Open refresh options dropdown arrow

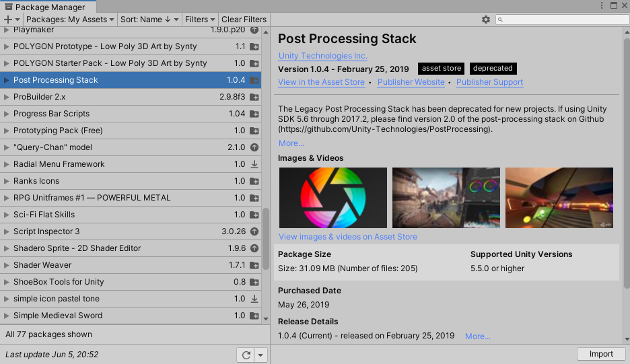(x=260, y=355)
